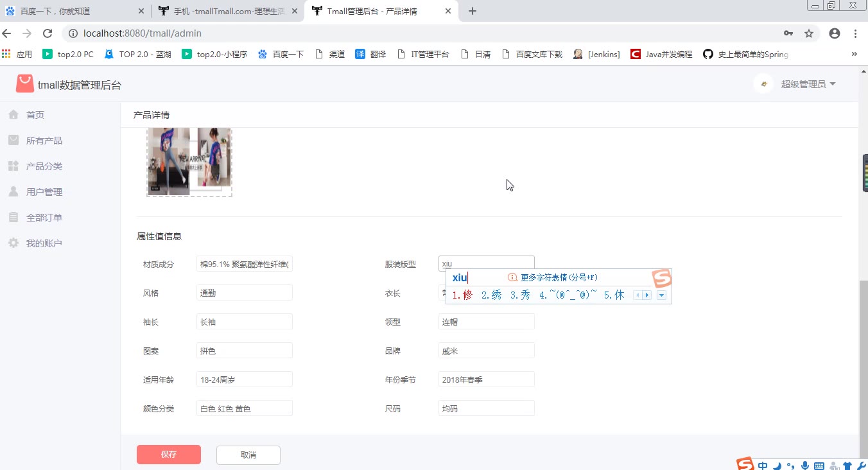This screenshot has height=470, width=868.
Task: Open Sogou skin shirt icon
Action: click(847, 466)
